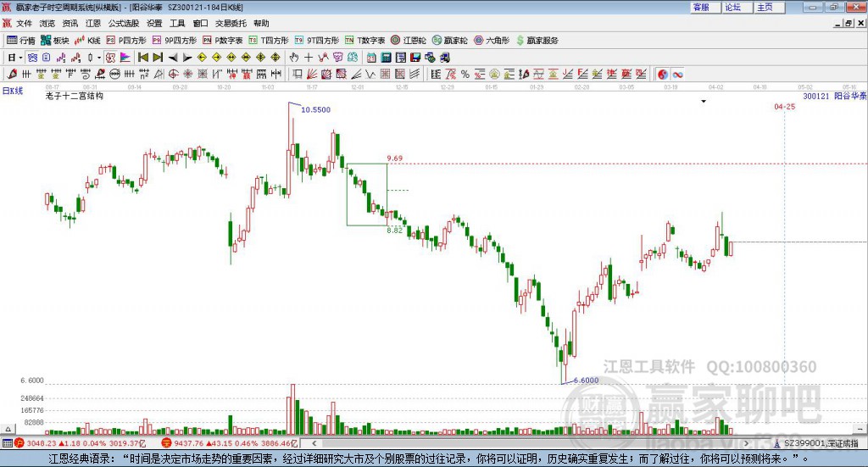Image resolution: width=868 pixels, height=467 pixels.
Task: Click the 300121 阳谷华泰 stock label
Action: 835,97
